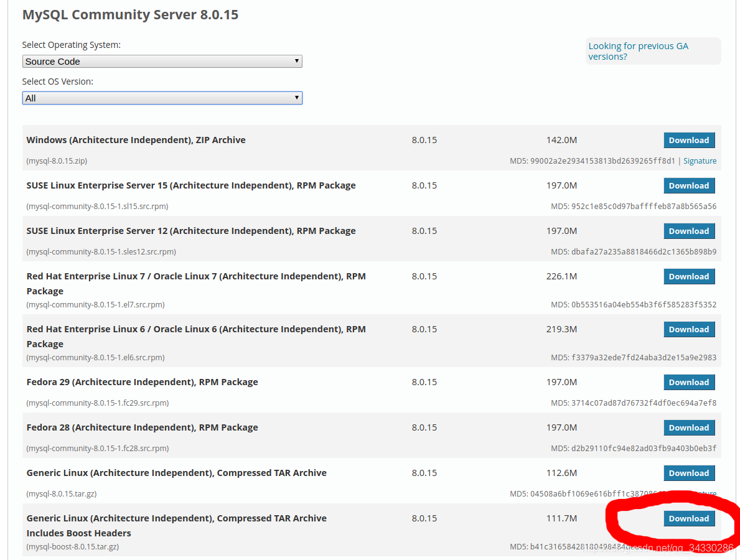Image resolution: width=740 pixels, height=560 pixels.
Task: Select the 112.6M size value
Action: (x=561, y=473)
